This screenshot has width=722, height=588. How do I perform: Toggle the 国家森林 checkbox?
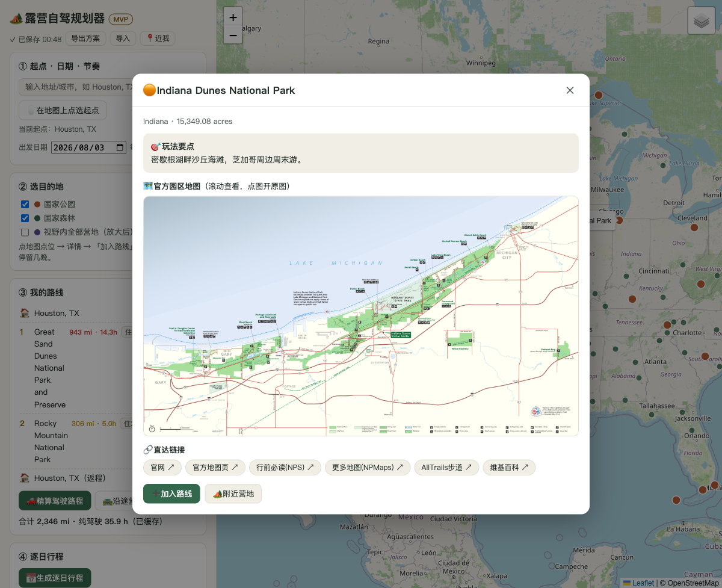point(25,218)
